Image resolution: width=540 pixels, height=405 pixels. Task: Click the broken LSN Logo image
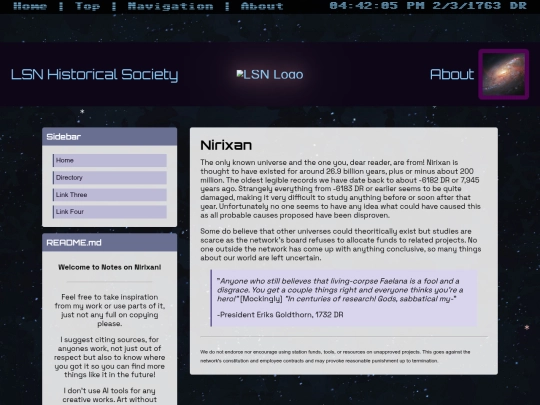click(270, 74)
